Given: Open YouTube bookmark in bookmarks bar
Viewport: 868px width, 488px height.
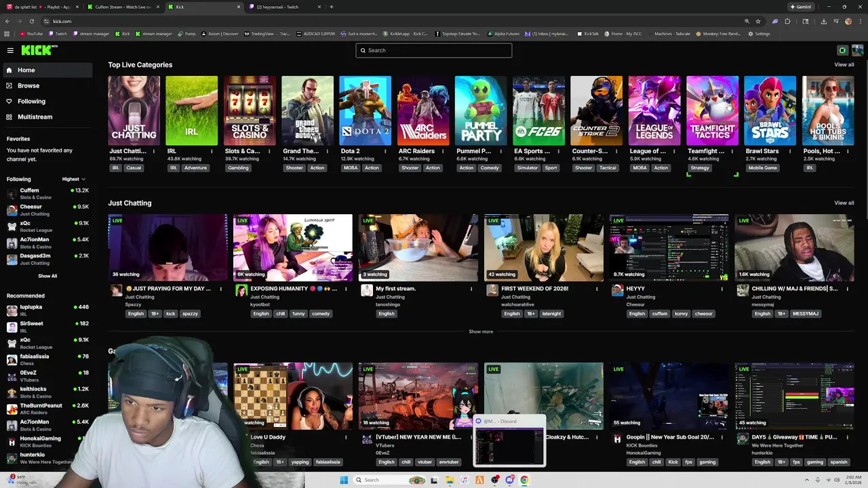Looking at the screenshot, I should (31, 33).
